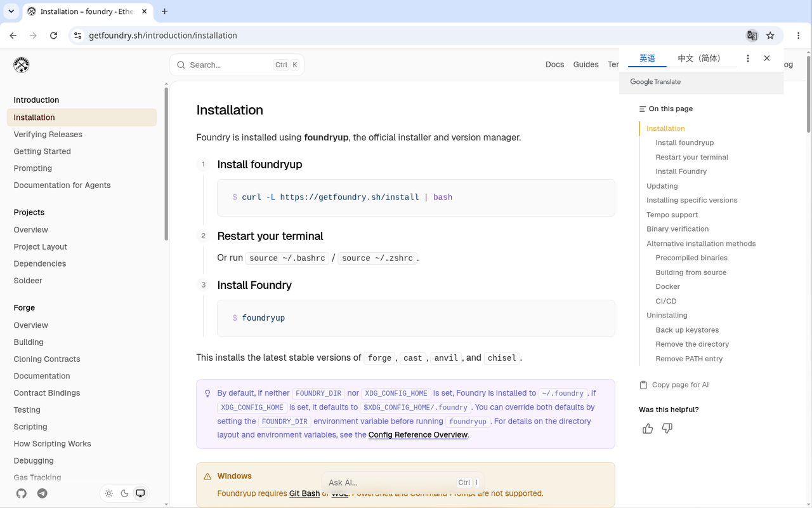This screenshot has height=508, width=812.
Task: Open Config Reference Overview link
Action: [x=418, y=435]
